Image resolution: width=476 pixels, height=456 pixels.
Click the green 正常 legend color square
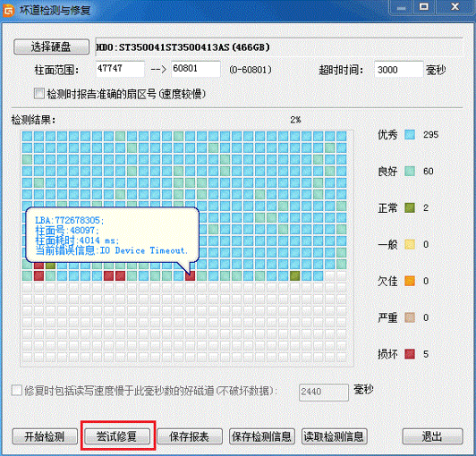click(410, 207)
